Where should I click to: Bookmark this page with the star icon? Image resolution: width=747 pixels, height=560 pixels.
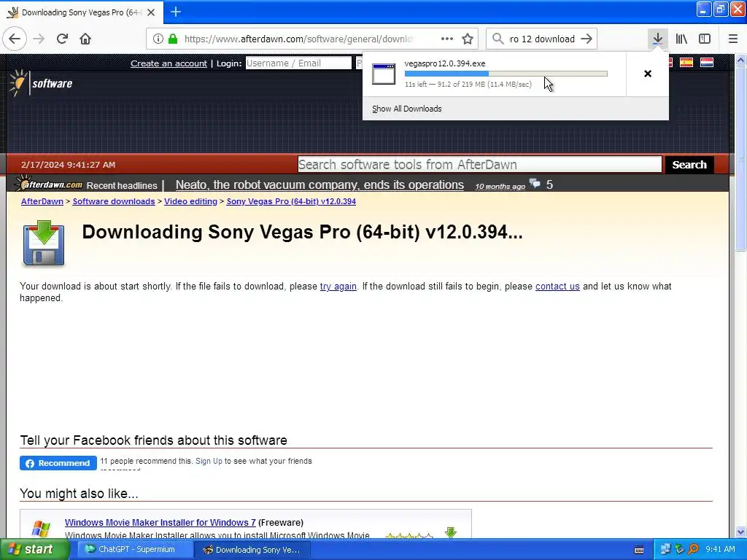468,39
